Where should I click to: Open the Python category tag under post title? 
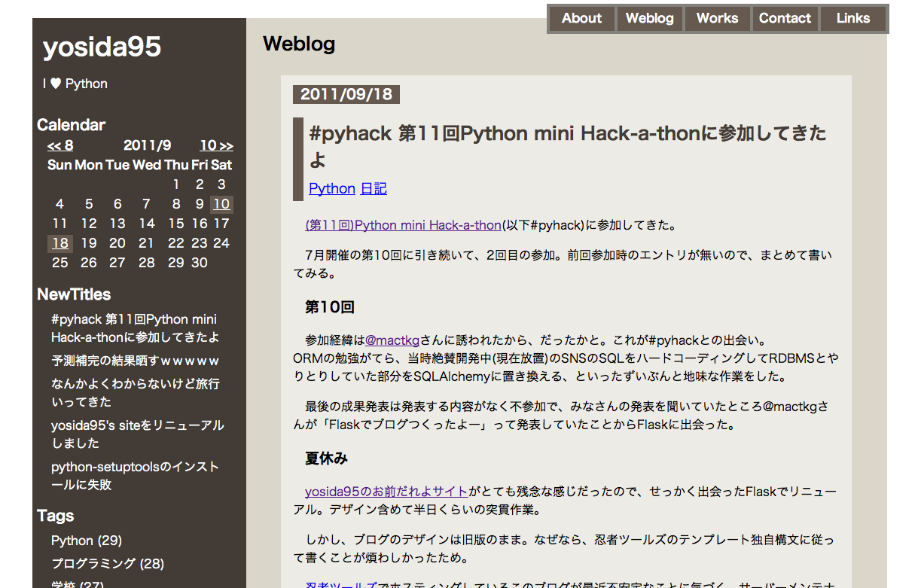(x=331, y=189)
